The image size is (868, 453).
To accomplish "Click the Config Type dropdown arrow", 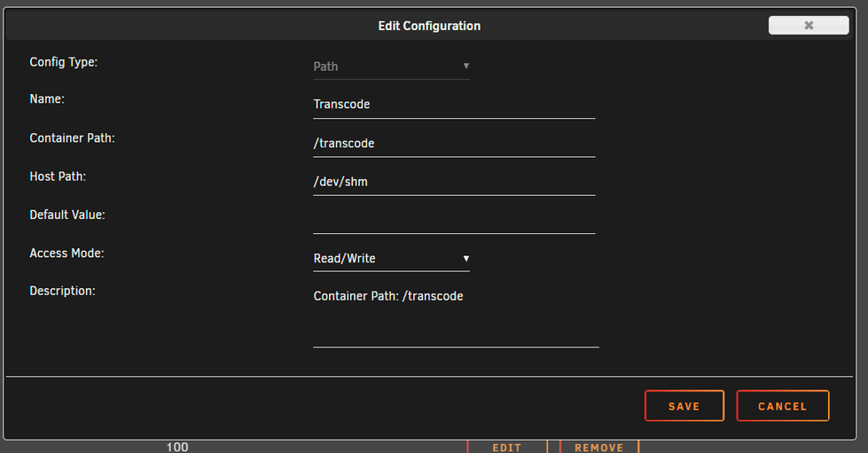I will 465,66.
